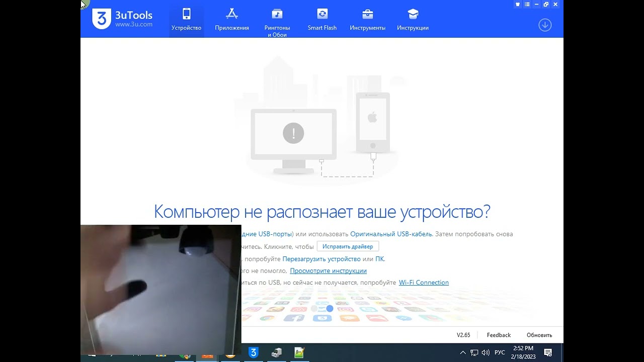Image resolution: width=644 pixels, height=362 pixels.
Task: Click the USB-порты link text
Action: (275, 234)
